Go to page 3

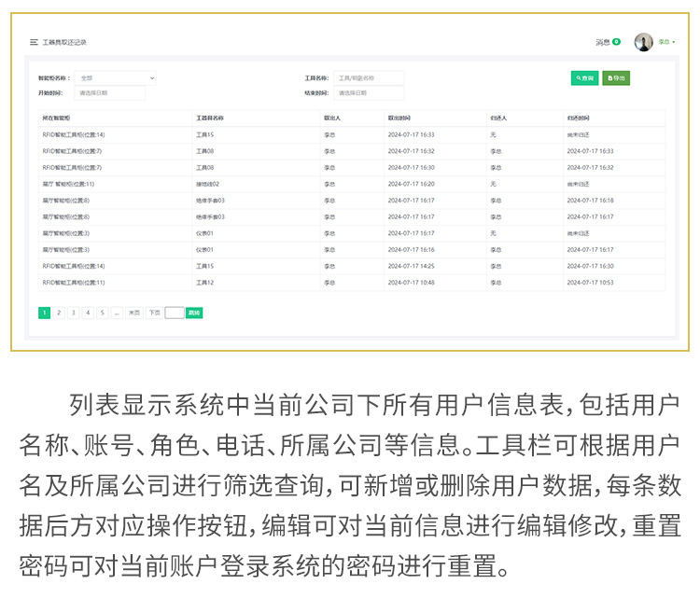pos(73,313)
